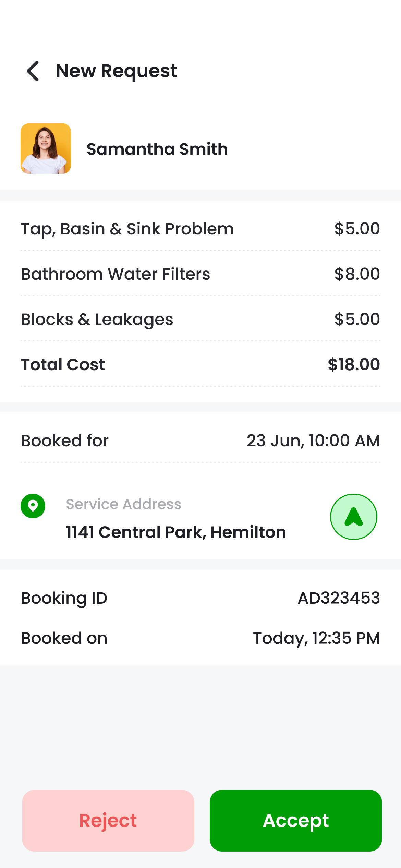Select the New Request header title
Screen dimensions: 401x868
pos(116,71)
